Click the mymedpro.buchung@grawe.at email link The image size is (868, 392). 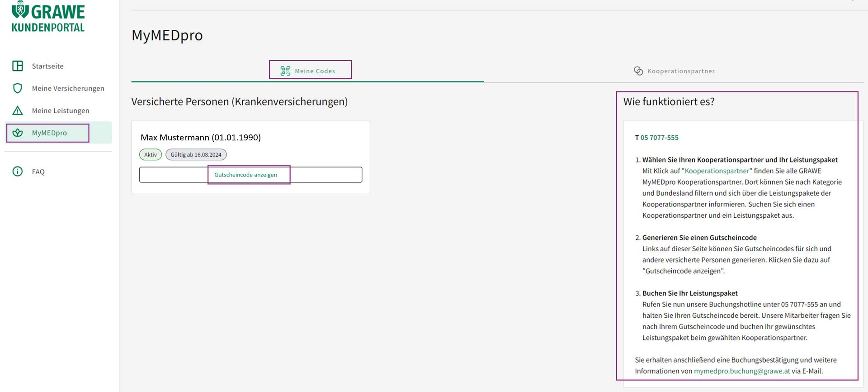click(x=742, y=371)
